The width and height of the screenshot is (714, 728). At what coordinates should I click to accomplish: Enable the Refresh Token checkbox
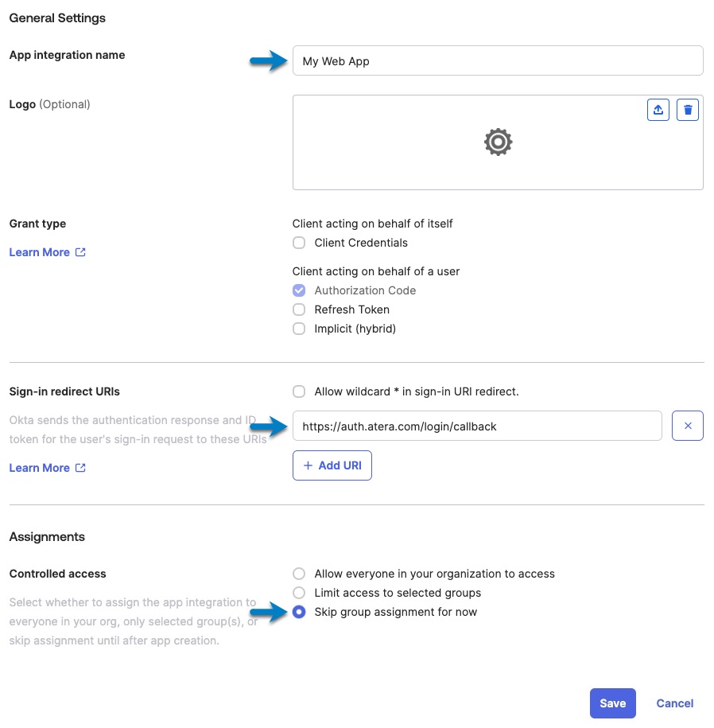pos(299,309)
